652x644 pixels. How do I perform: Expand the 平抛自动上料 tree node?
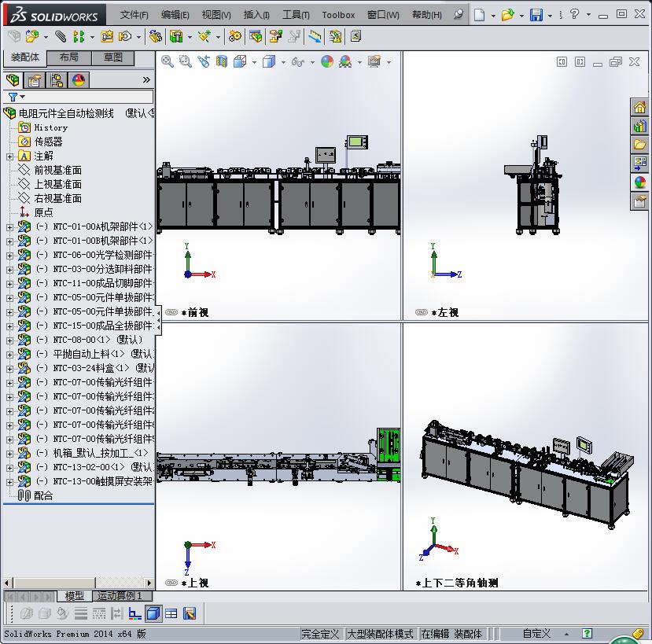9,355
